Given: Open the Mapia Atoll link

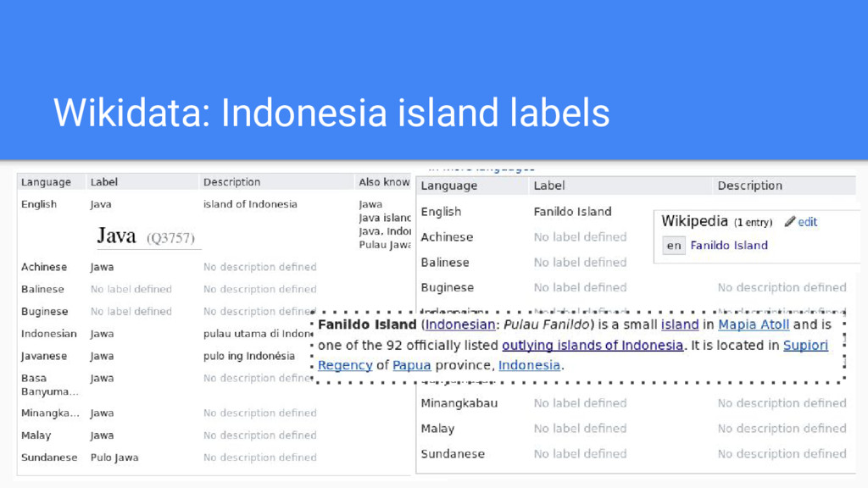Looking at the screenshot, I should pyautogui.click(x=754, y=324).
